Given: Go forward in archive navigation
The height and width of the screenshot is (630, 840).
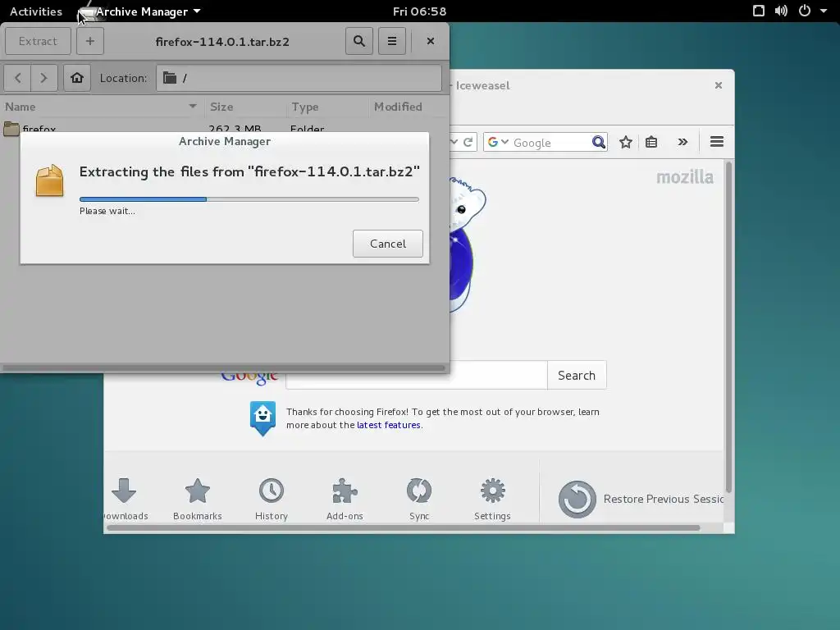Looking at the screenshot, I should (x=44, y=78).
